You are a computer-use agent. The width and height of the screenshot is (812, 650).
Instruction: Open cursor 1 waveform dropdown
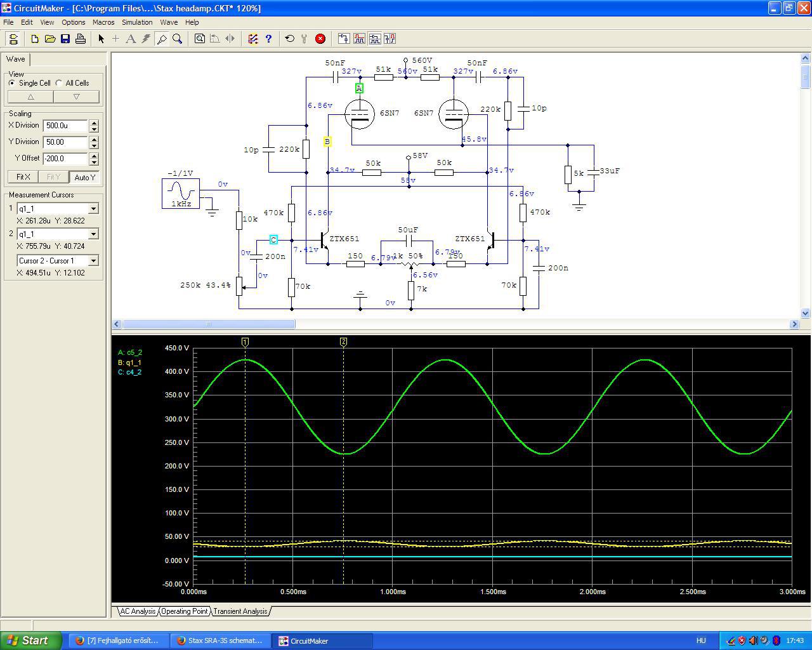93,209
